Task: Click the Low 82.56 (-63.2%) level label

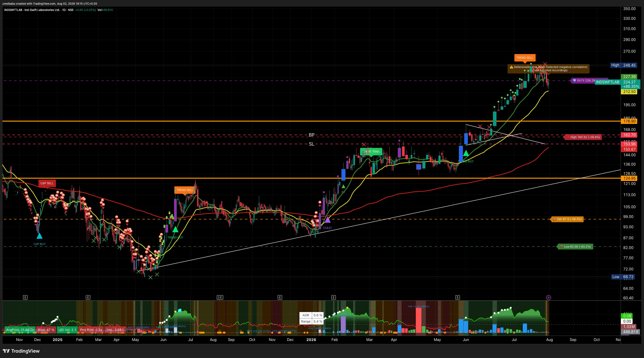Action: 575,247
